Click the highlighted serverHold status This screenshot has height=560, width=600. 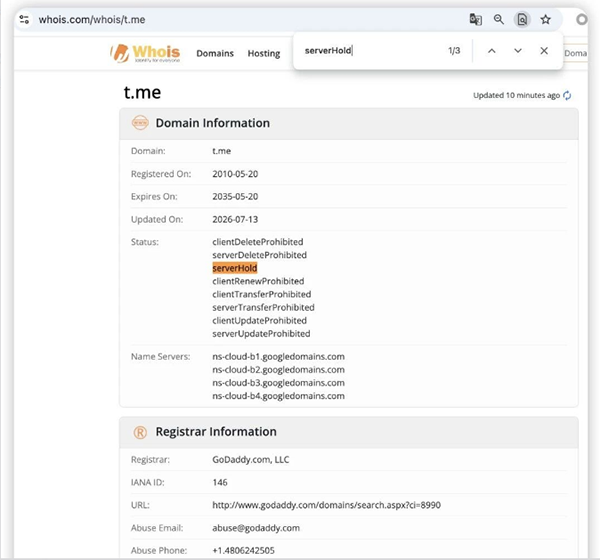point(235,268)
